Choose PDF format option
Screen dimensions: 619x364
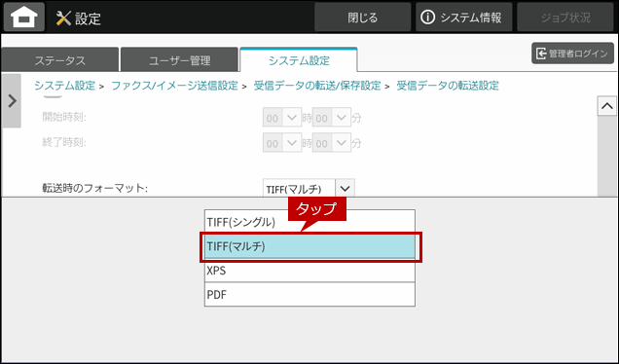(x=309, y=295)
